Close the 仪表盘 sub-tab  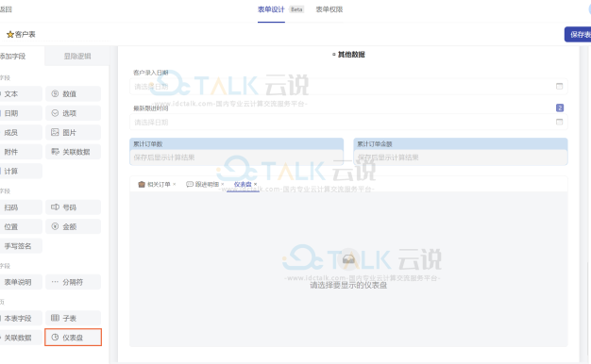pyautogui.click(x=255, y=184)
